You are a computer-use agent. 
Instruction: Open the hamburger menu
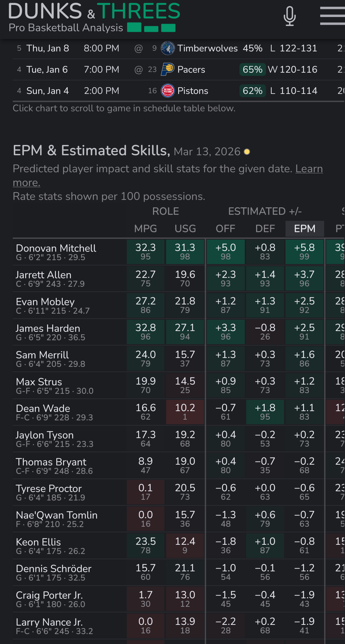pos(332,16)
